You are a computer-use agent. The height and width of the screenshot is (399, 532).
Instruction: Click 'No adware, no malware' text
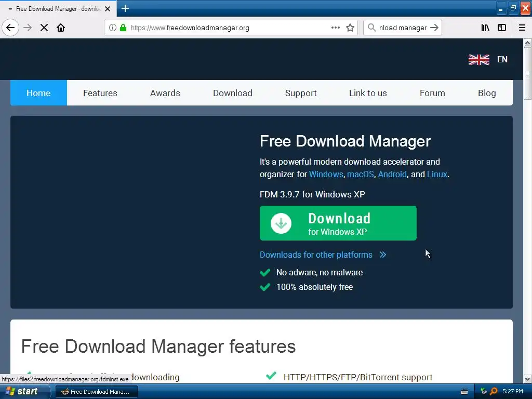(x=320, y=272)
